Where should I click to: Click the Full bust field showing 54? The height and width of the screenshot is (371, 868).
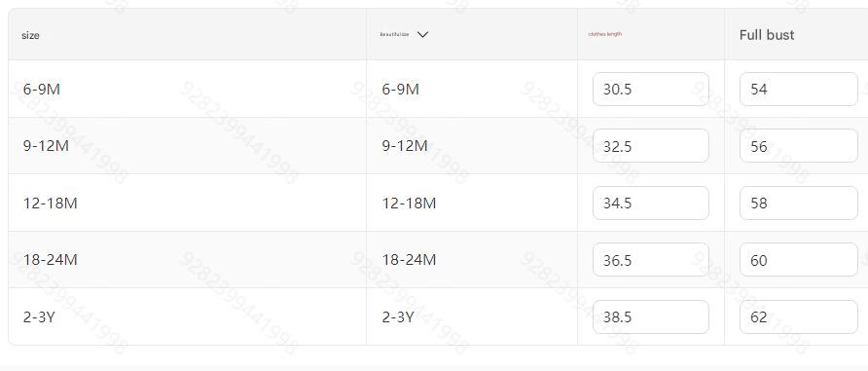798,90
